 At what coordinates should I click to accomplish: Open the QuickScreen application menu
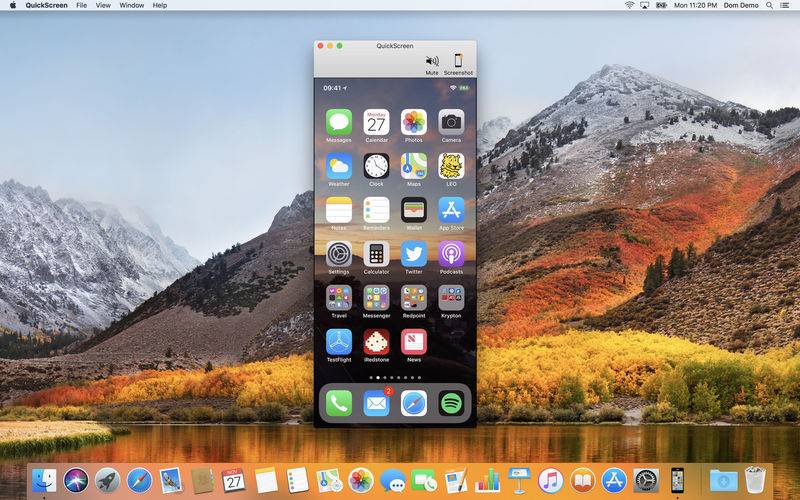46,5
